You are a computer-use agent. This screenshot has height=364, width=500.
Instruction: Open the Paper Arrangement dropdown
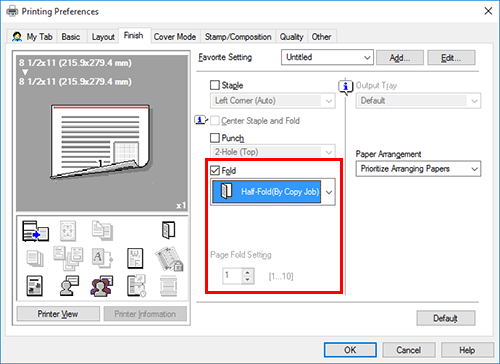click(x=418, y=169)
